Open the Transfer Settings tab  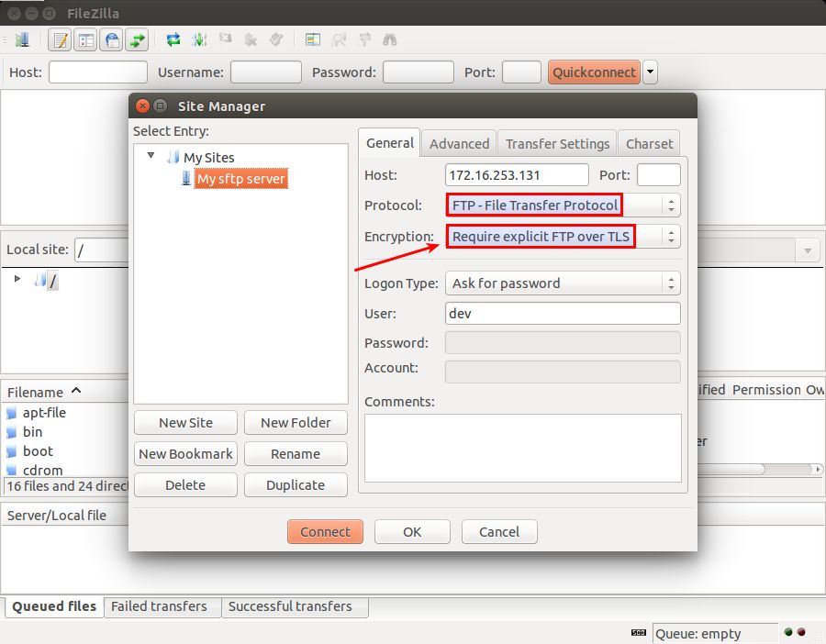click(x=557, y=144)
